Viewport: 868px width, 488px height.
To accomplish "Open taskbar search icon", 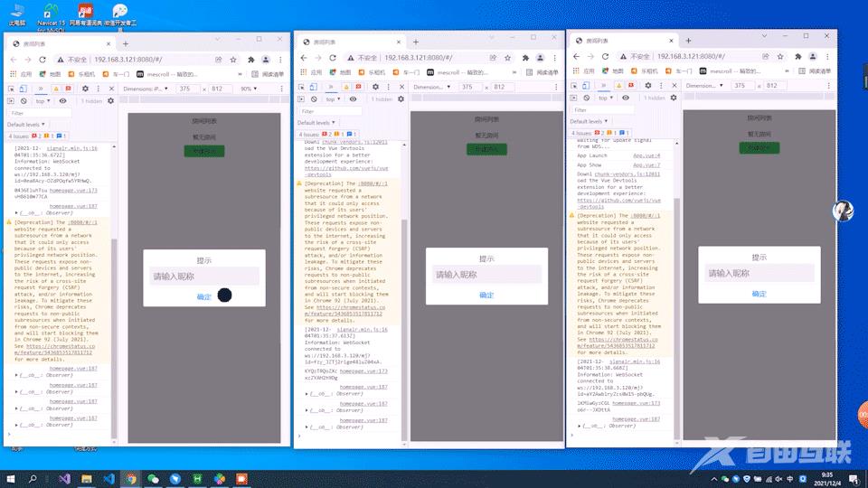I will point(33,479).
